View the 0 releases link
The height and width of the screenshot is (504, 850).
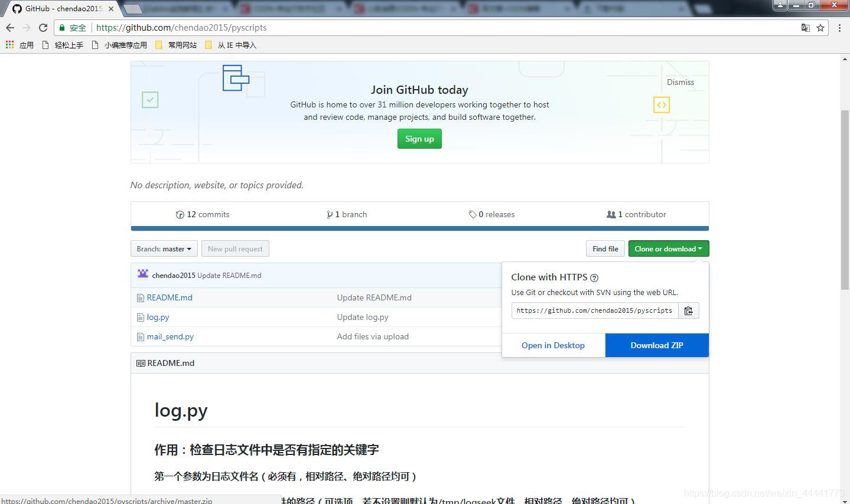click(x=491, y=215)
